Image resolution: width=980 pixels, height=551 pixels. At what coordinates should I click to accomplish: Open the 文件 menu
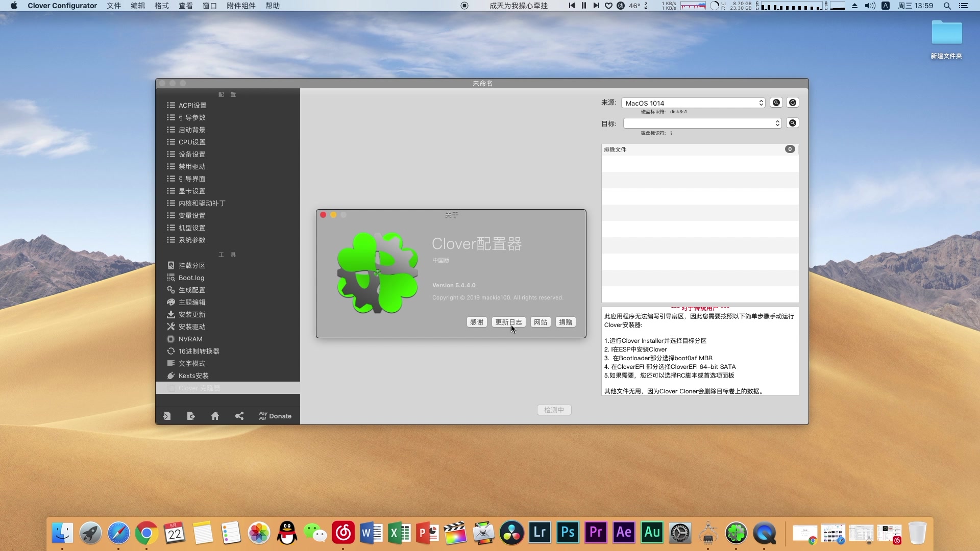coord(114,6)
